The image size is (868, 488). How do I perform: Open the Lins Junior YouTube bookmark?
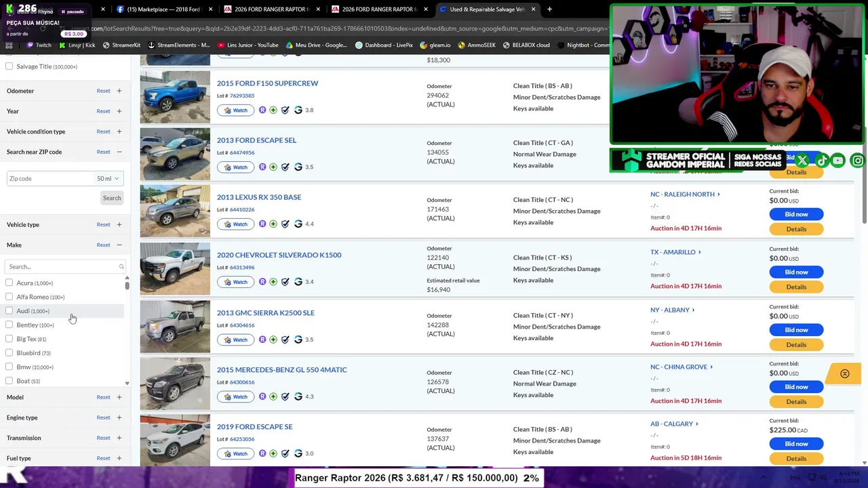(247, 45)
